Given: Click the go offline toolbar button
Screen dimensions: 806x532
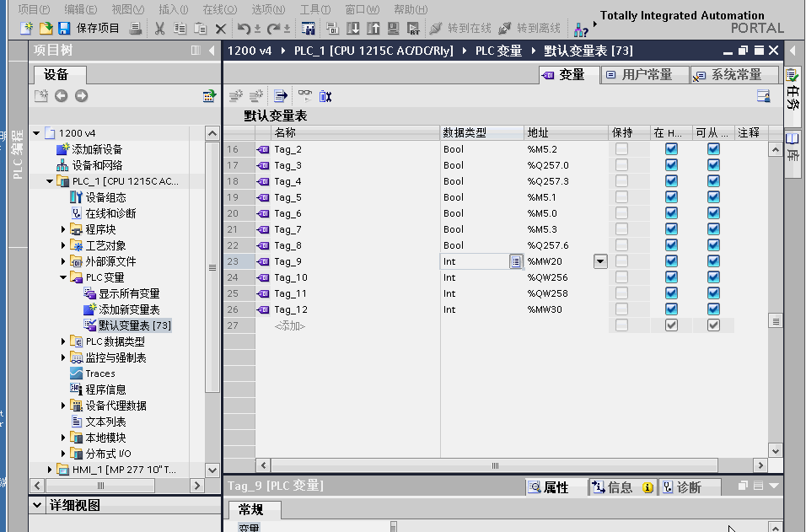Looking at the screenshot, I should [x=529, y=29].
